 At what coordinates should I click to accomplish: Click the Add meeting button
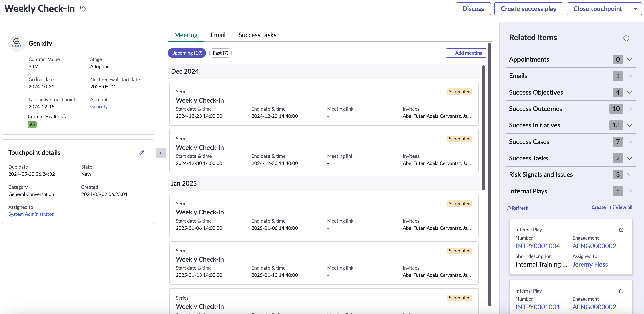466,53
